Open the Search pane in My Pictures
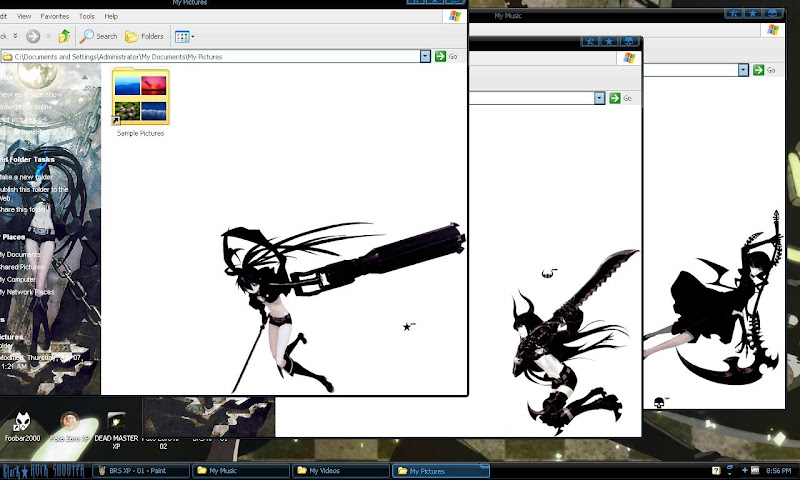Screen dimensions: 800x480 (99, 36)
